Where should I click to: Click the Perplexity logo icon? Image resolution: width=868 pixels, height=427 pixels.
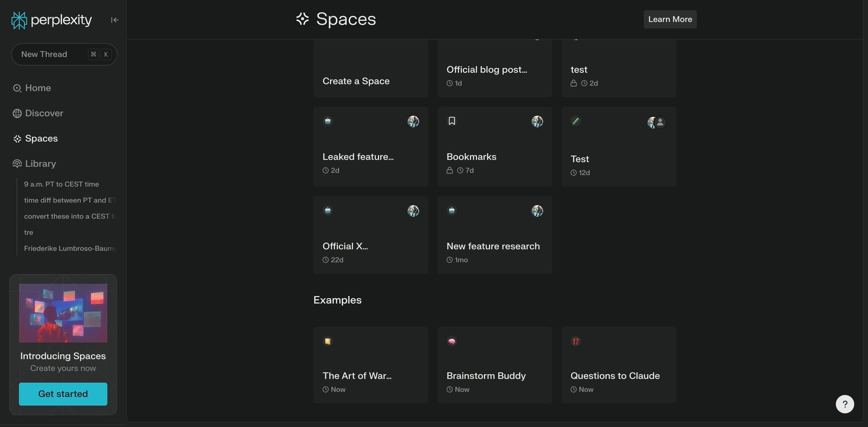click(19, 20)
